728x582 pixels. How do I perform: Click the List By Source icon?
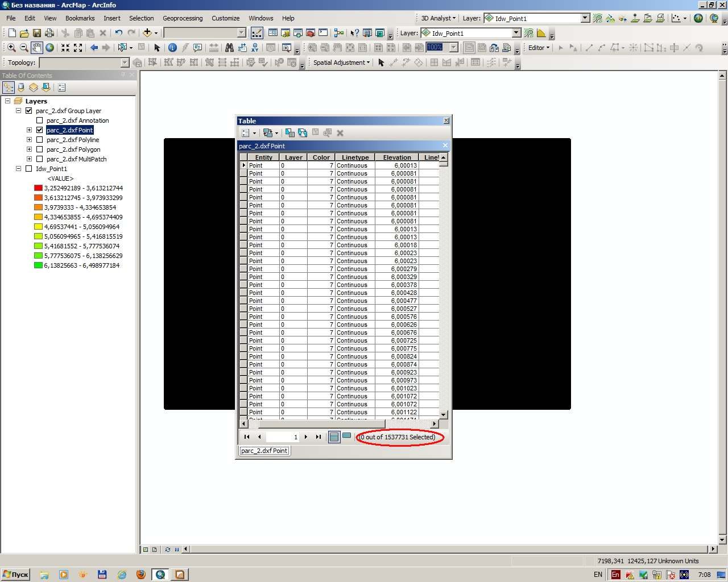(21, 88)
